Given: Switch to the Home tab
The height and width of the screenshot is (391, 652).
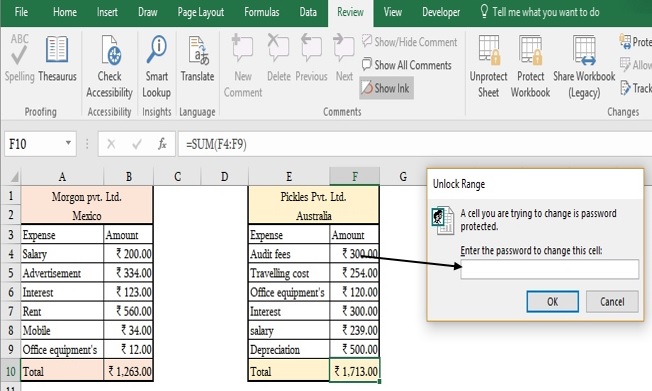Looking at the screenshot, I should point(64,12).
